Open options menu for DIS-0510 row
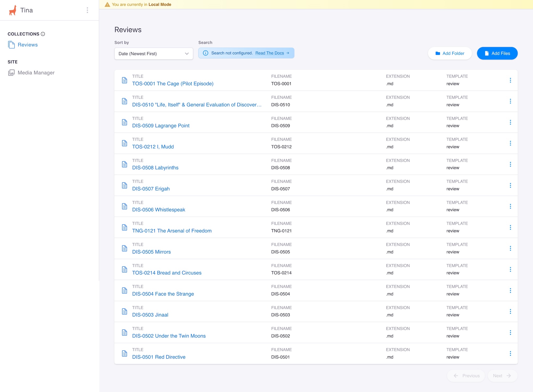Viewport: 533px width, 392px height. coord(510,101)
